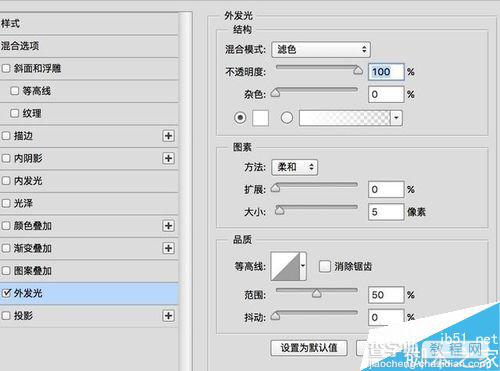Screen dimensions: 500x371
Task: Tick the Inner Shadow (内阴影) checkbox
Action: [6, 158]
